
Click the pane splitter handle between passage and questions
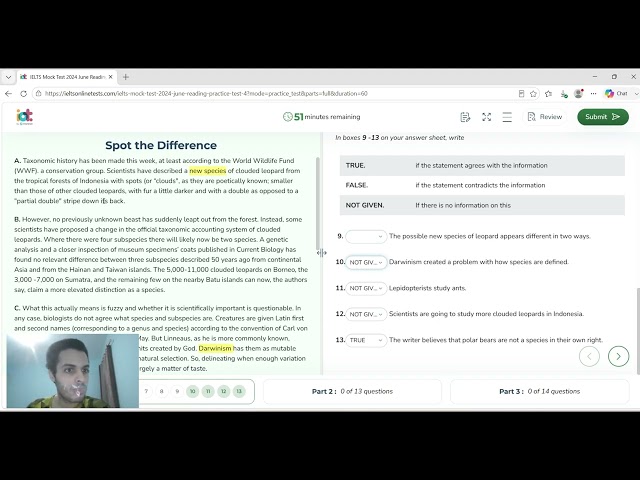[322, 253]
